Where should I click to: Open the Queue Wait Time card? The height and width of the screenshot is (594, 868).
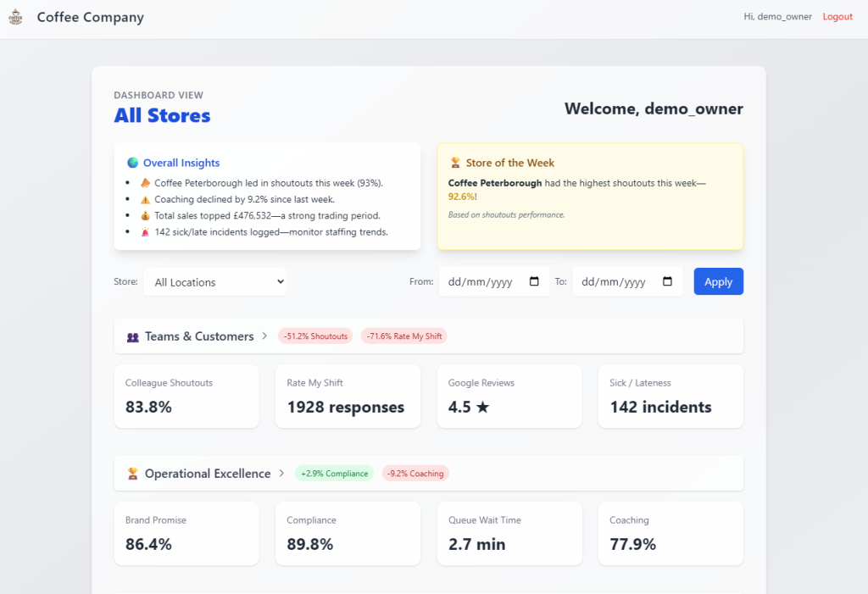click(x=509, y=533)
